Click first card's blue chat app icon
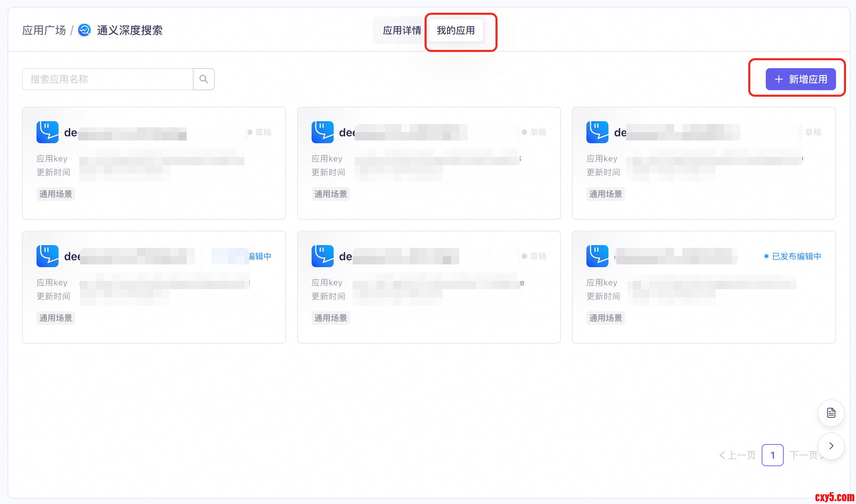Image resolution: width=856 pixels, height=504 pixels. click(48, 132)
